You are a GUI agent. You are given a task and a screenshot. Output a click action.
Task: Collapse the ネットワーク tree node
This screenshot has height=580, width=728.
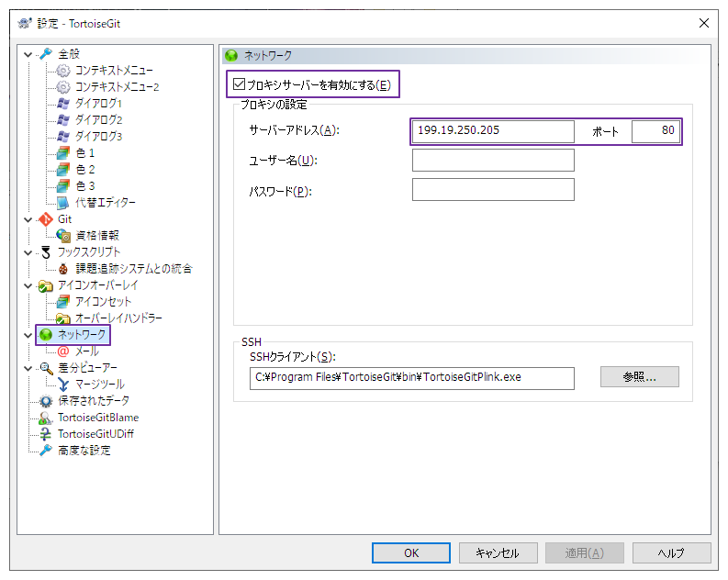click(x=28, y=335)
